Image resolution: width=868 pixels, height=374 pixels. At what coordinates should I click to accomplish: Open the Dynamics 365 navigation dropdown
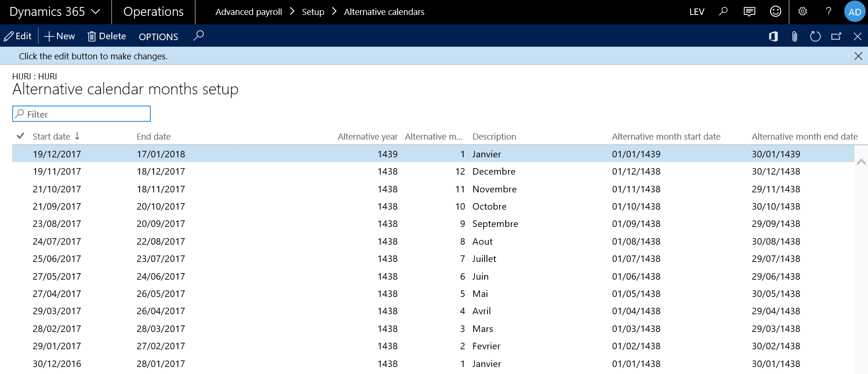(55, 12)
